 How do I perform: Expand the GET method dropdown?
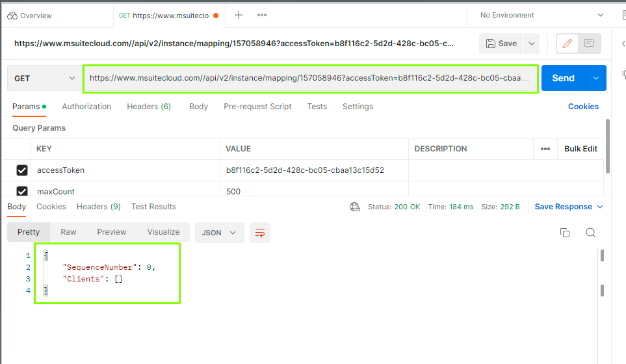click(44, 78)
